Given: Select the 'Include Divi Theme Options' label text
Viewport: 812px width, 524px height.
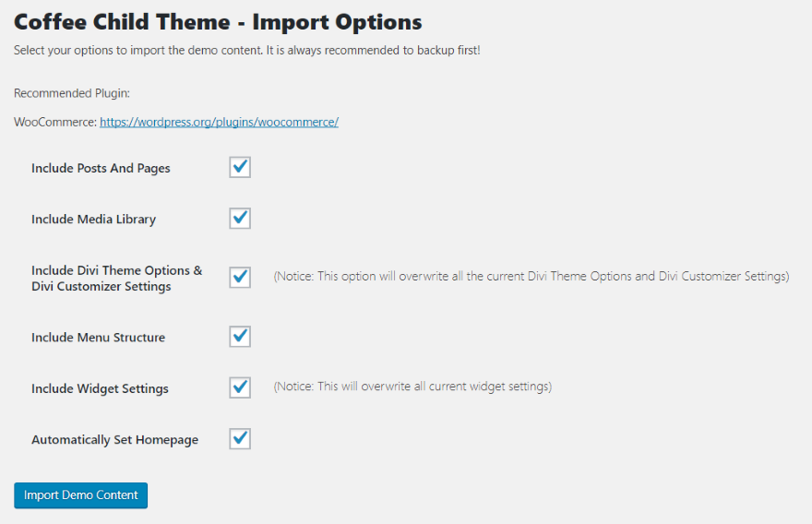Looking at the screenshot, I should point(116,278).
